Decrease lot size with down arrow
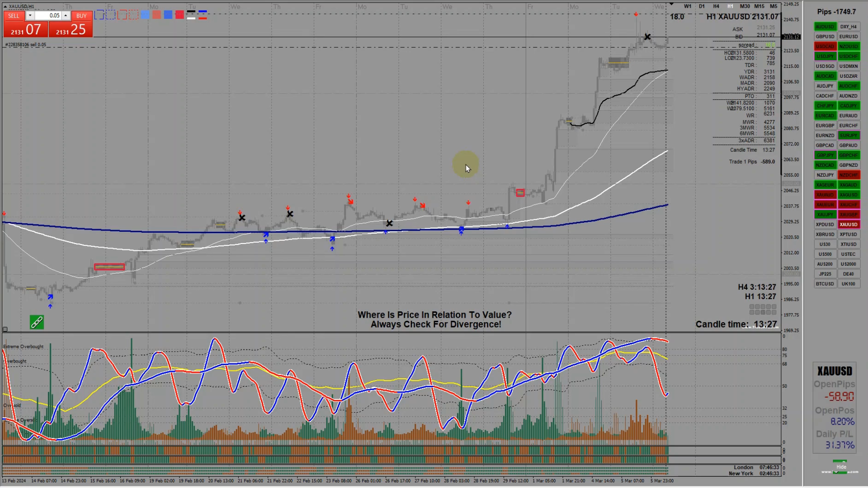868x488 pixels. (30, 15)
